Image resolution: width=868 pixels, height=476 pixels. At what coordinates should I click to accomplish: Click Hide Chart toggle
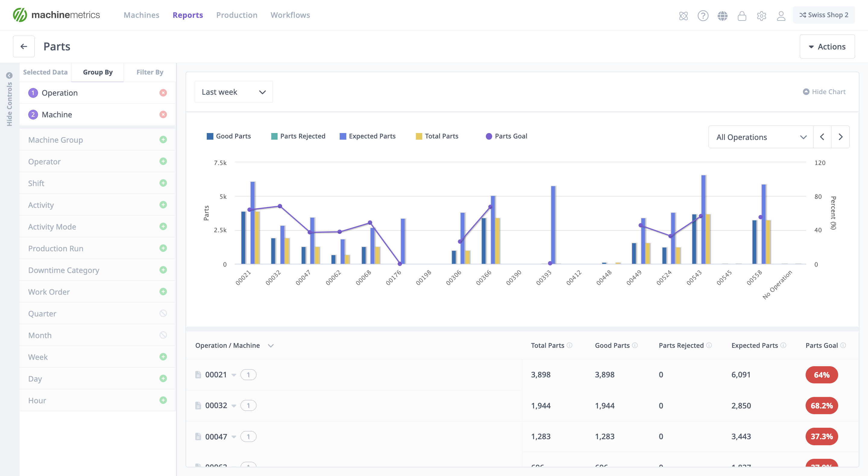(824, 92)
